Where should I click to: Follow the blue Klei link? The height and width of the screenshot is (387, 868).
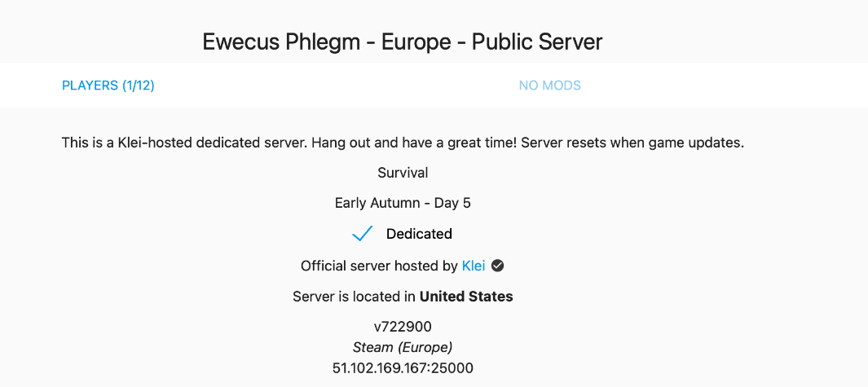[474, 266]
